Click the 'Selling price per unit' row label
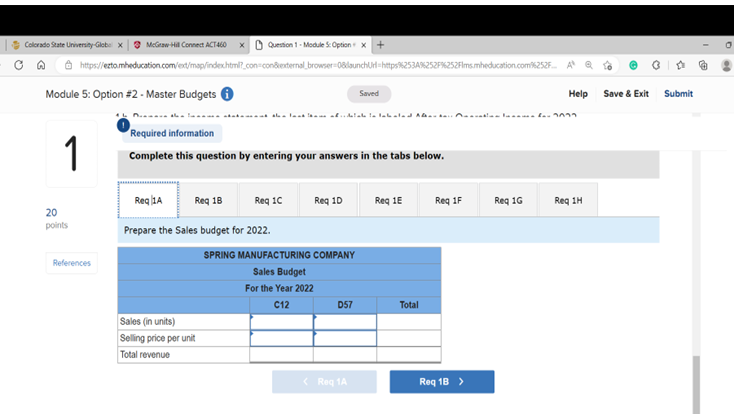The height and width of the screenshot is (414, 734). point(158,338)
